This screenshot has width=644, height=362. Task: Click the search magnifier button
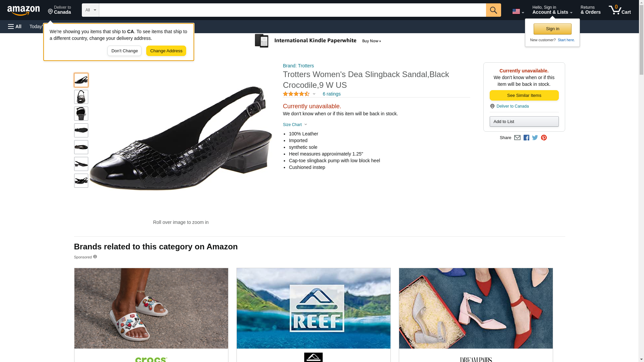point(493,10)
